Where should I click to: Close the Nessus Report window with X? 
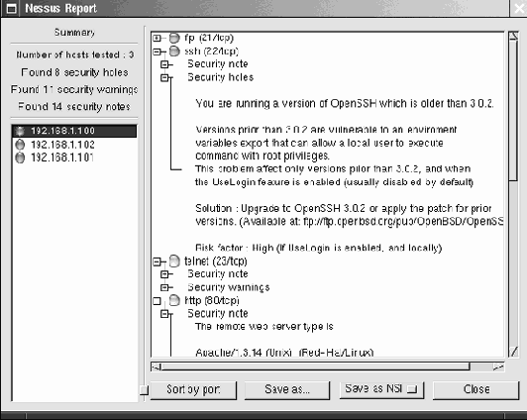click(x=519, y=8)
